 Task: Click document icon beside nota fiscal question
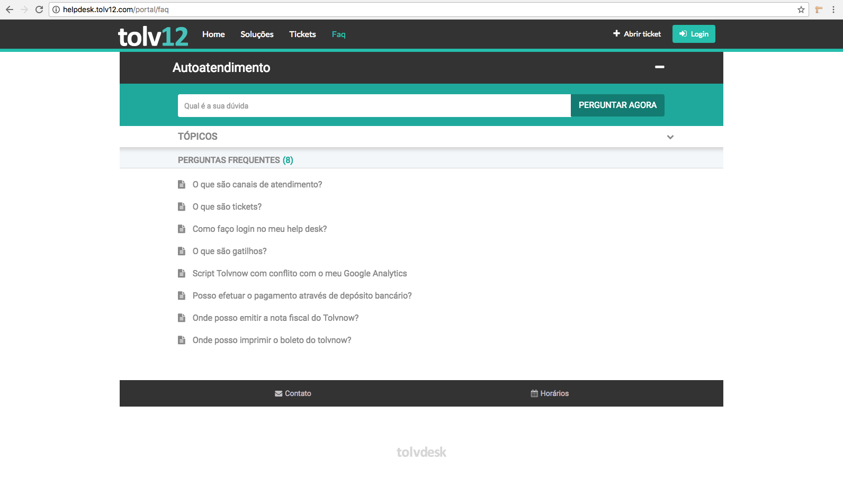point(182,318)
